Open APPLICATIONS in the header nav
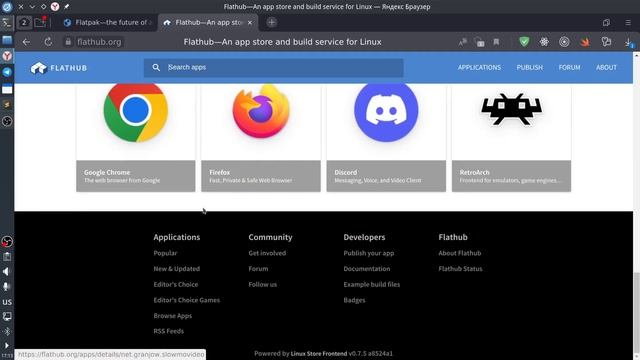Screen dimensions: 640x360 [479, 67]
